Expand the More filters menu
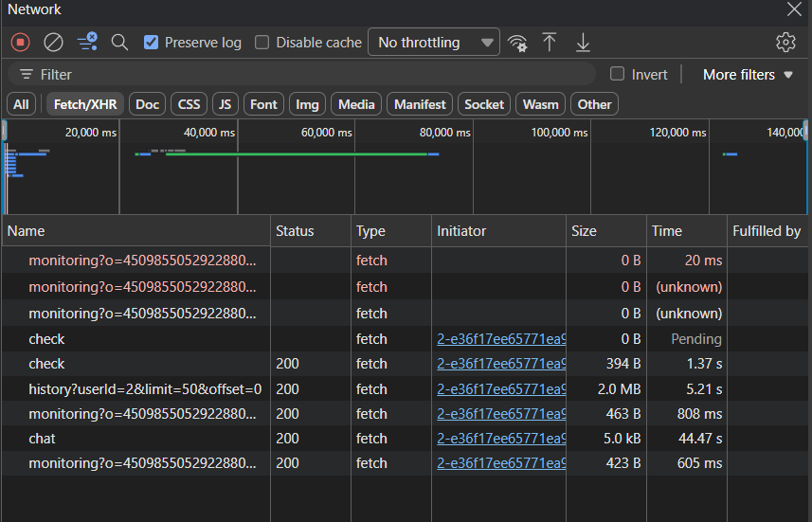 pos(748,75)
